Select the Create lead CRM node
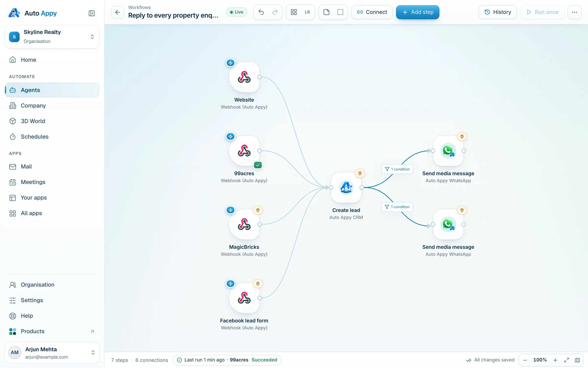 (x=346, y=187)
